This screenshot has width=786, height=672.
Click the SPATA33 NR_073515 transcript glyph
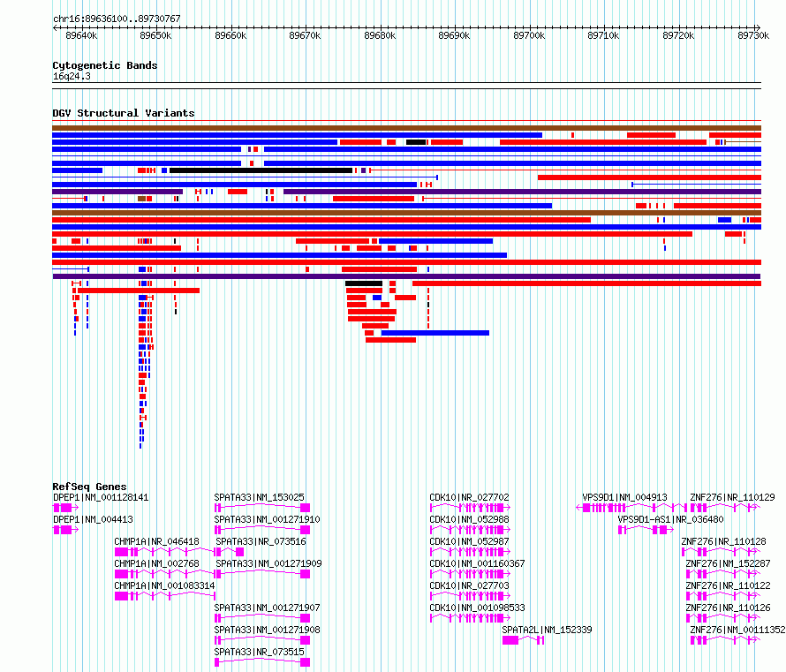(x=262, y=662)
